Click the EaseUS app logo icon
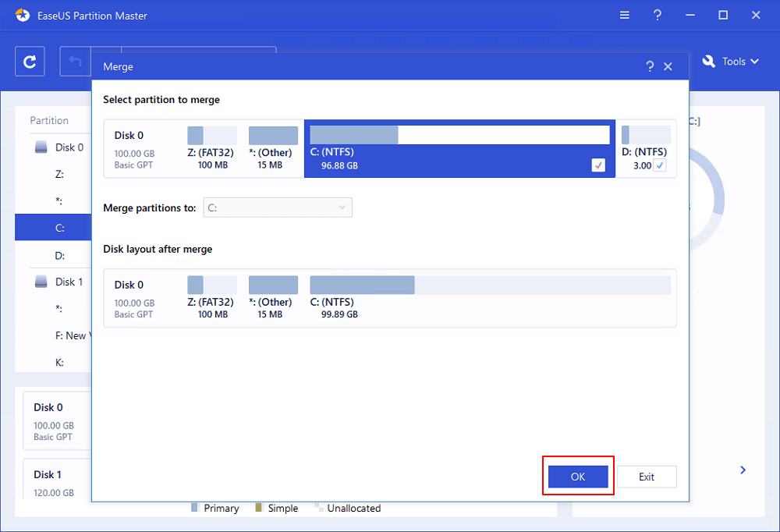This screenshot has width=780, height=532. point(23,16)
